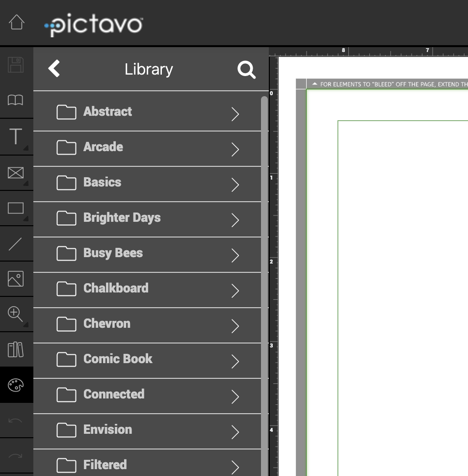Go back from the Library panel
The image size is (468, 476).
click(54, 68)
